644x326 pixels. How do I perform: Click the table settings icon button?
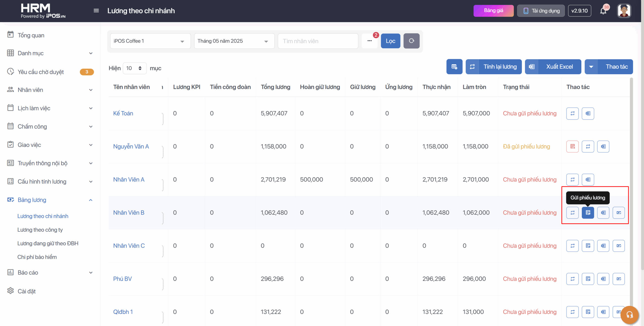point(454,67)
